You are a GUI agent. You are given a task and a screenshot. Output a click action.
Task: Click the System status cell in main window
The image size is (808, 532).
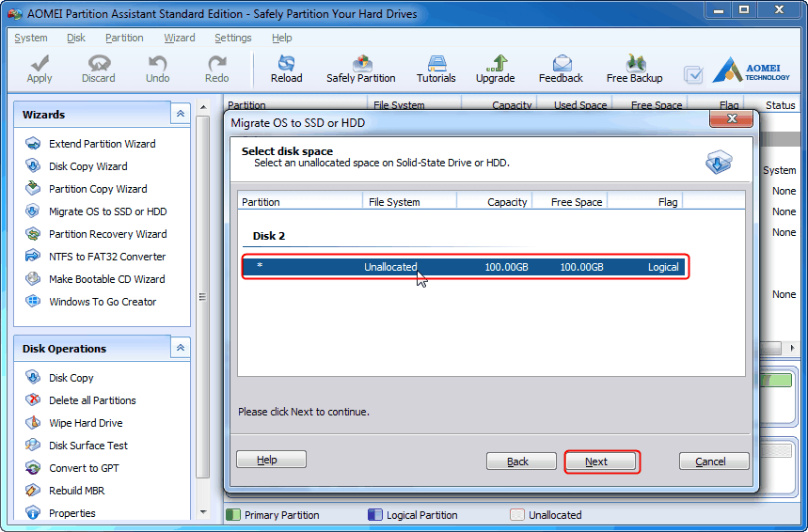click(779, 170)
